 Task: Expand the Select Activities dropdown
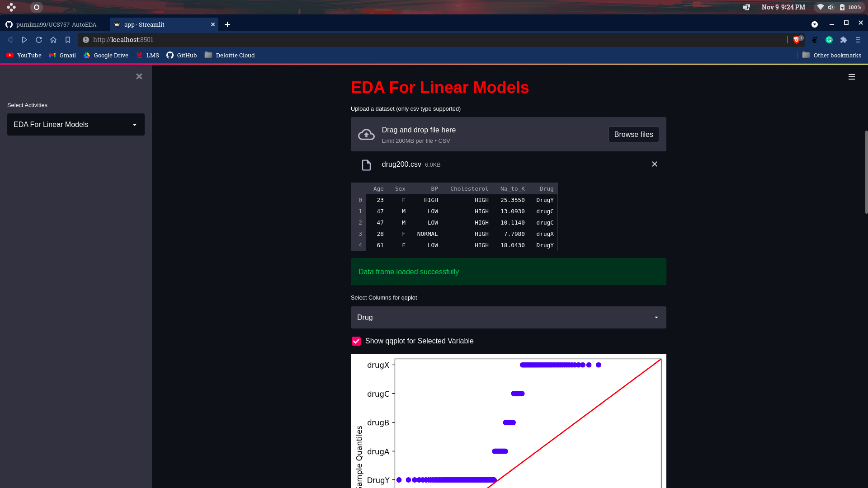[x=75, y=125]
